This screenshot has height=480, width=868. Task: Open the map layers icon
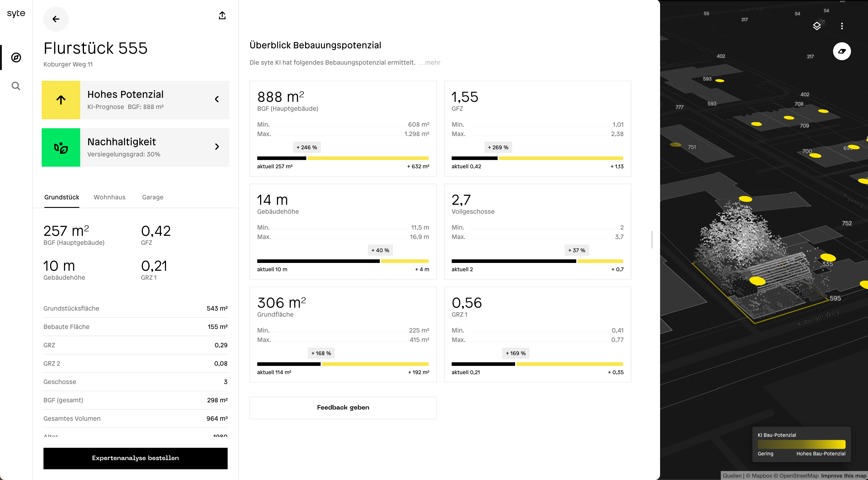pos(817,26)
